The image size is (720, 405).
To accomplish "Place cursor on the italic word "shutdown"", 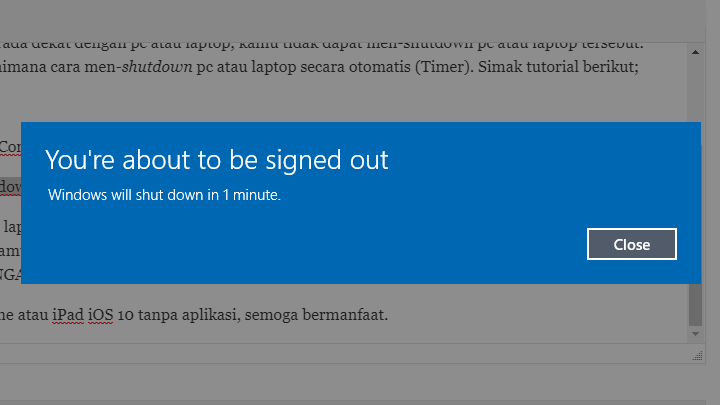I will click(x=169, y=67).
